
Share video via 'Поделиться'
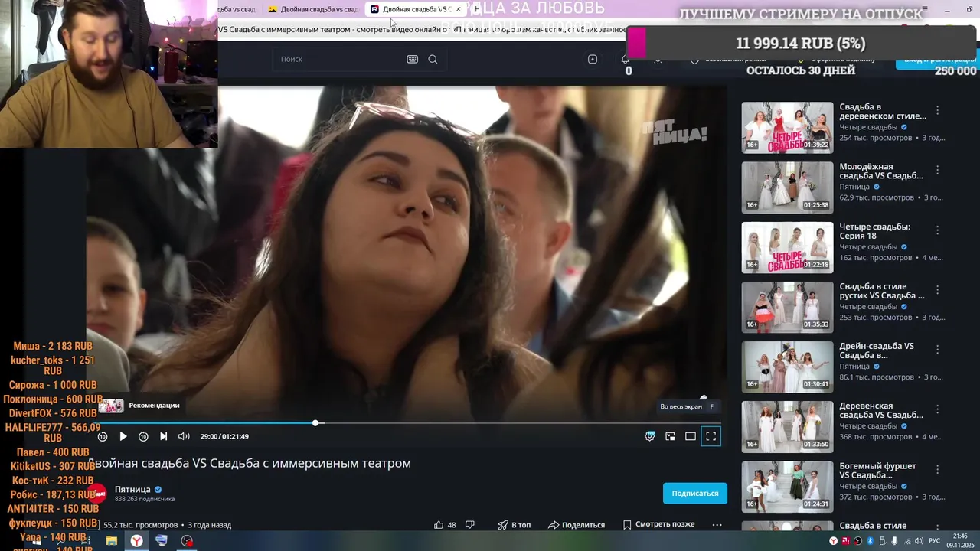577,525
